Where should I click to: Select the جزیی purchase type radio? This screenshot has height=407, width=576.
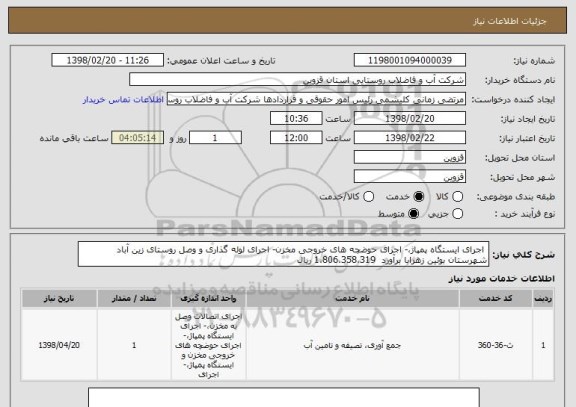[457, 213]
